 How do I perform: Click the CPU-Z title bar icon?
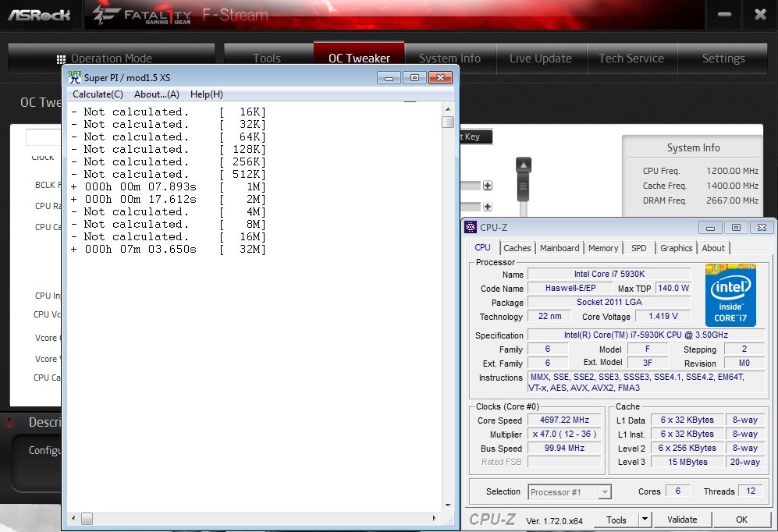[x=471, y=227]
